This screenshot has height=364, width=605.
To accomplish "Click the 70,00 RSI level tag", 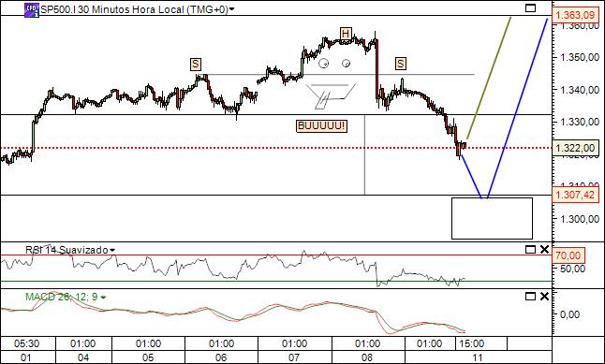I will coord(568,255).
